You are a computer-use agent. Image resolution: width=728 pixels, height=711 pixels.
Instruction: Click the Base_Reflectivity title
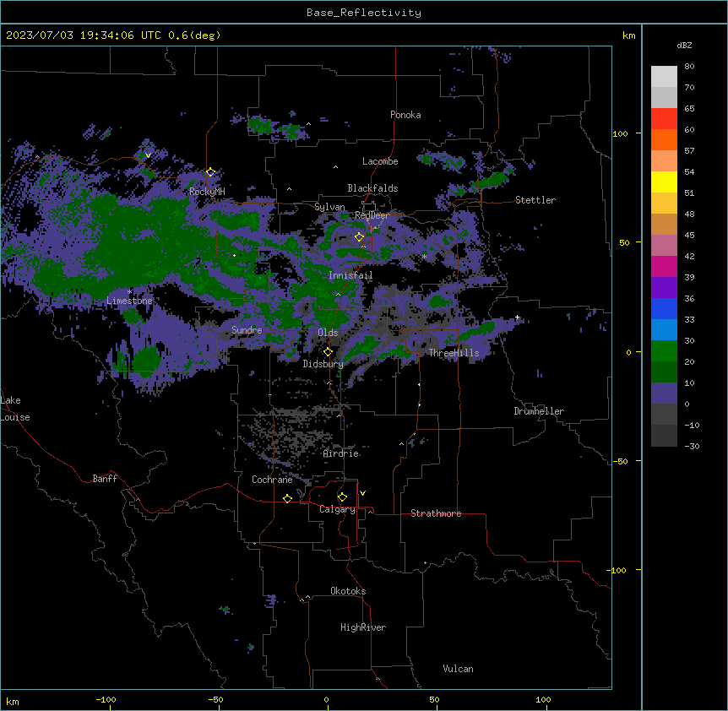click(x=364, y=13)
